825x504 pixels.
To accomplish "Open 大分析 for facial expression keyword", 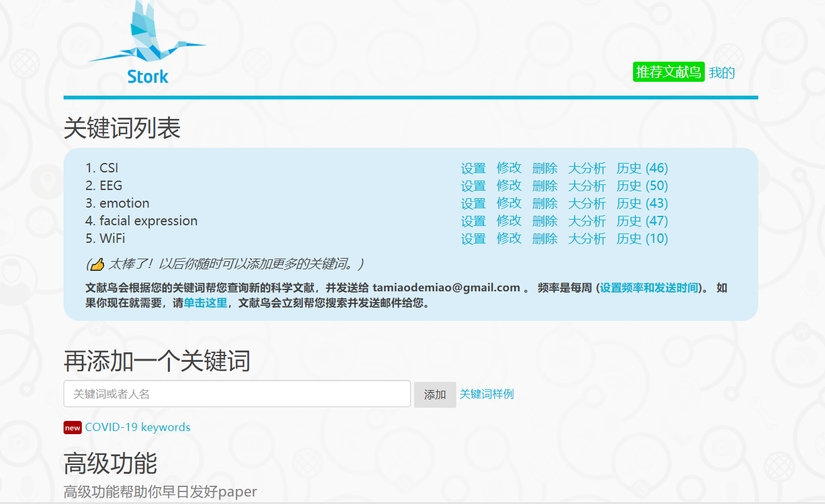I will coord(587,221).
